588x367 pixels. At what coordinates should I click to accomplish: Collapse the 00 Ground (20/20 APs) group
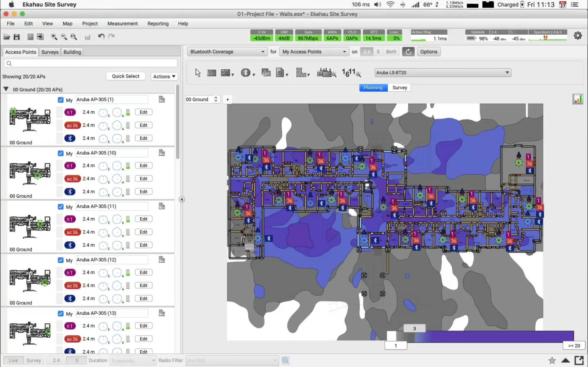point(6,89)
